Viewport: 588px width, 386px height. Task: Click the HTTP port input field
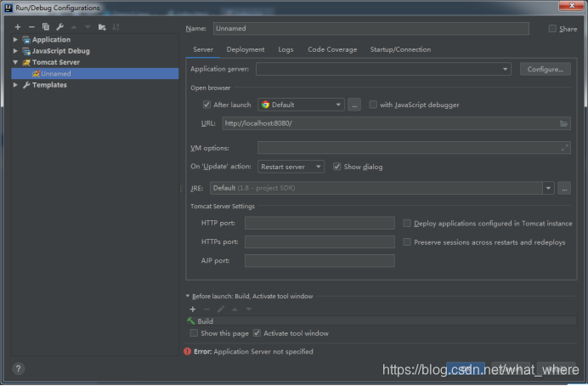(x=319, y=223)
